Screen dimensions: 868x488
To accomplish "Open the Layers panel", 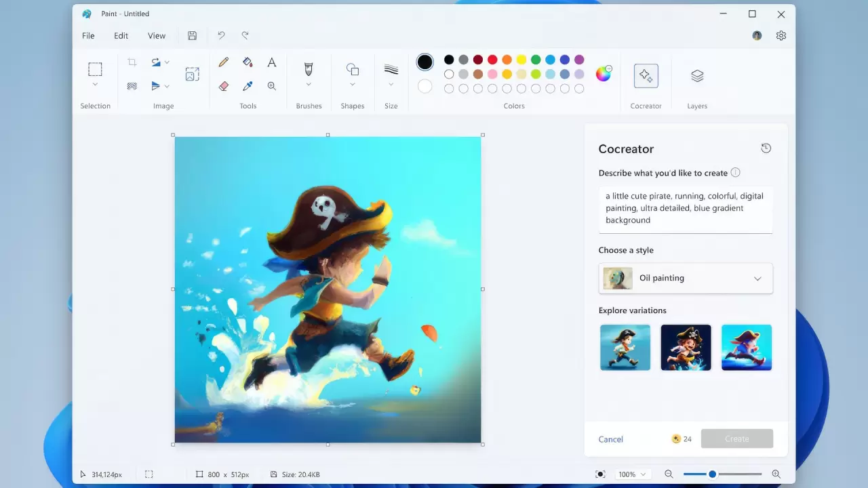I will (697, 76).
